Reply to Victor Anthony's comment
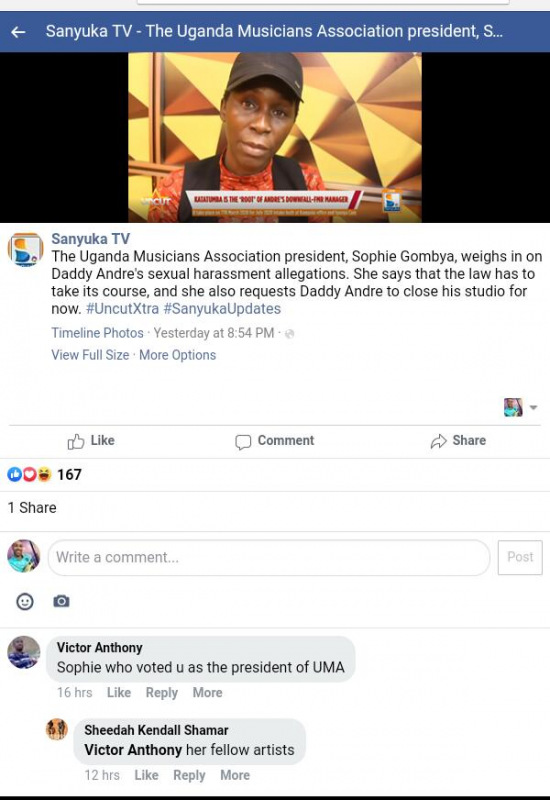 pos(162,692)
